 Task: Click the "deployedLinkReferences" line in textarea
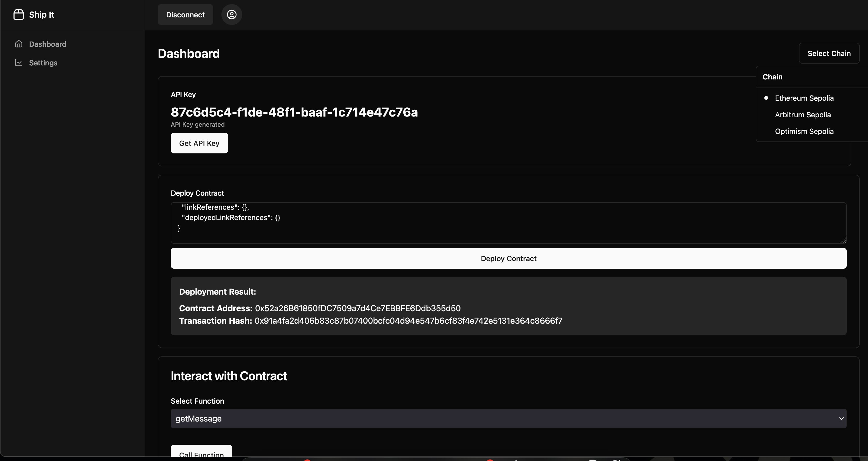point(231,218)
